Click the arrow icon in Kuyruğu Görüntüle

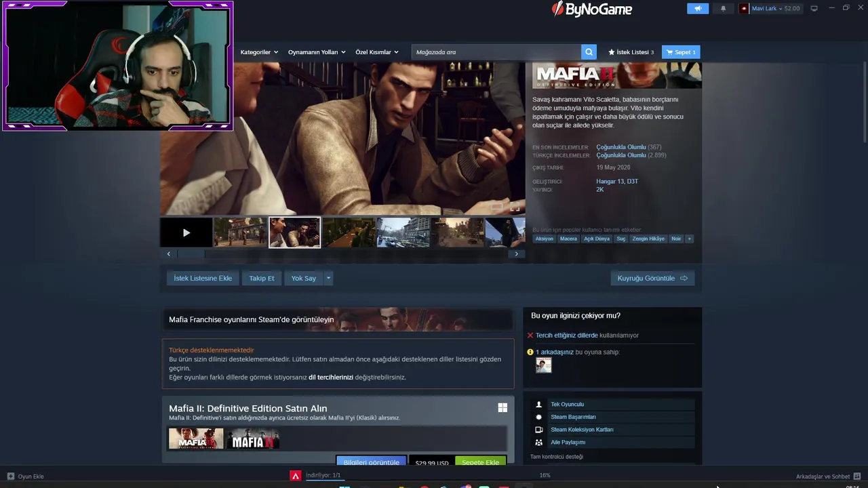click(684, 278)
